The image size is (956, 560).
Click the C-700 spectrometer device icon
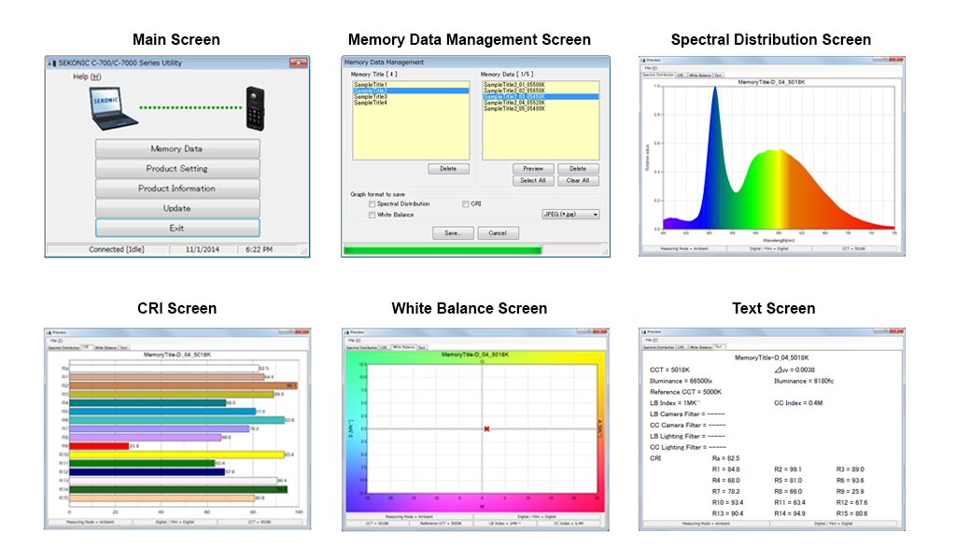point(255,109)
